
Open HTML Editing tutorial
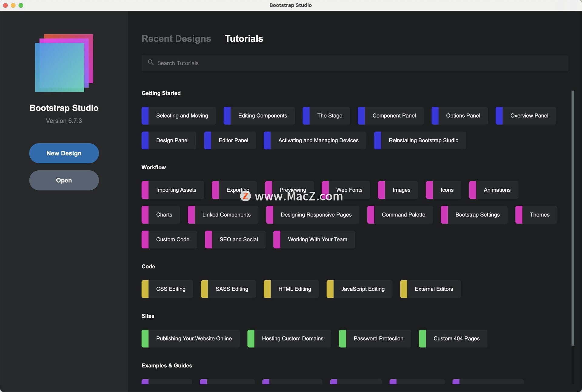point(291,289)
